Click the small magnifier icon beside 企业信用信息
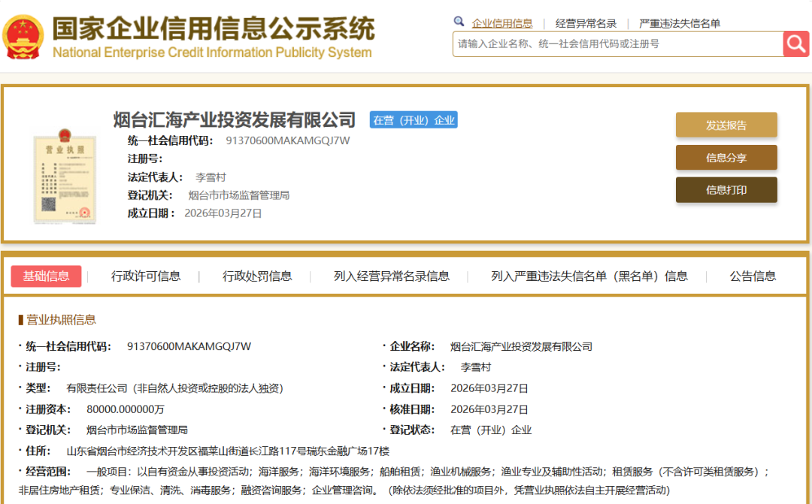Screen dimensions: 812x504 (459, 22)
